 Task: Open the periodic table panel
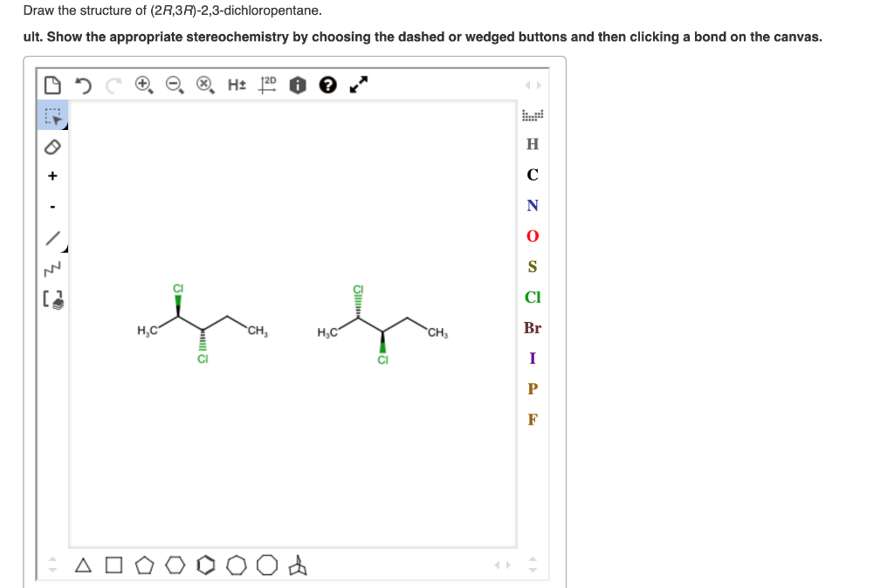pyautogui.click(x=532, y=114)
